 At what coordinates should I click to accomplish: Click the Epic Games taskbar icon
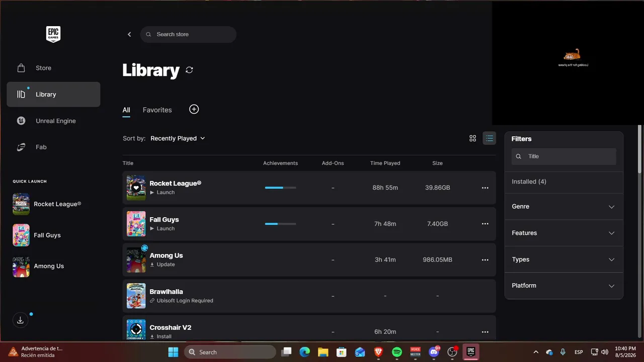471,352
